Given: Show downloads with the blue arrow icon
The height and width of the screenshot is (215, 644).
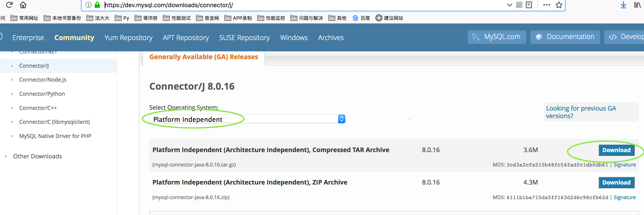Looking at the screenshot, I should point(624,5).
